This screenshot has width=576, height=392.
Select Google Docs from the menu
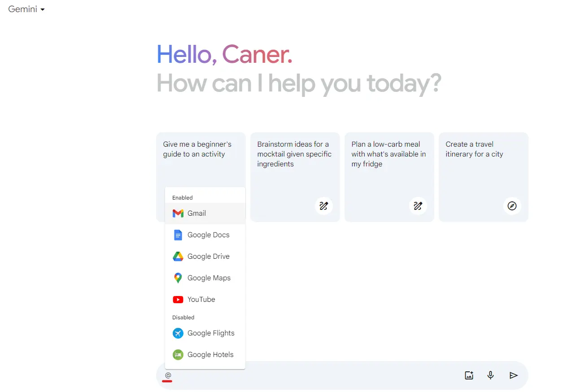pos(205,235)
